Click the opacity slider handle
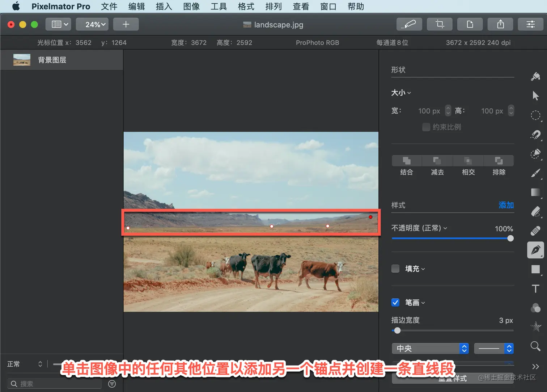 510,238
